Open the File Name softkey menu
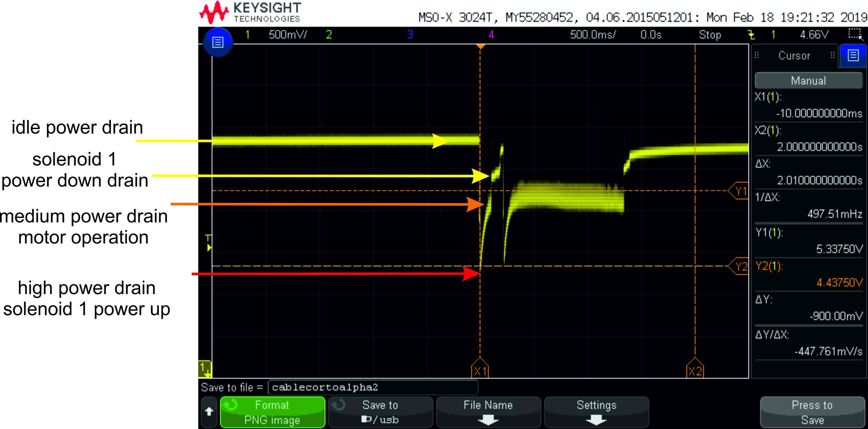Screen dimensions: 868x429 [488, 412]
